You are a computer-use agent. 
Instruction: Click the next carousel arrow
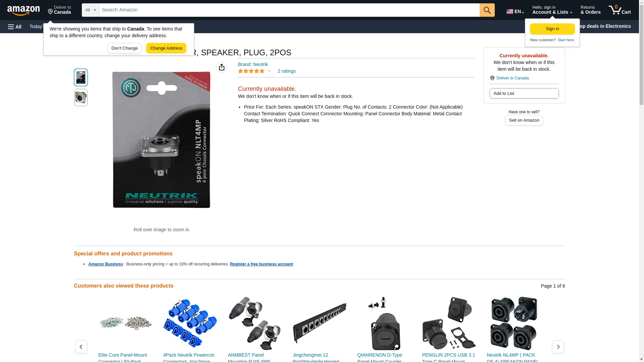[x=558, y=347]
